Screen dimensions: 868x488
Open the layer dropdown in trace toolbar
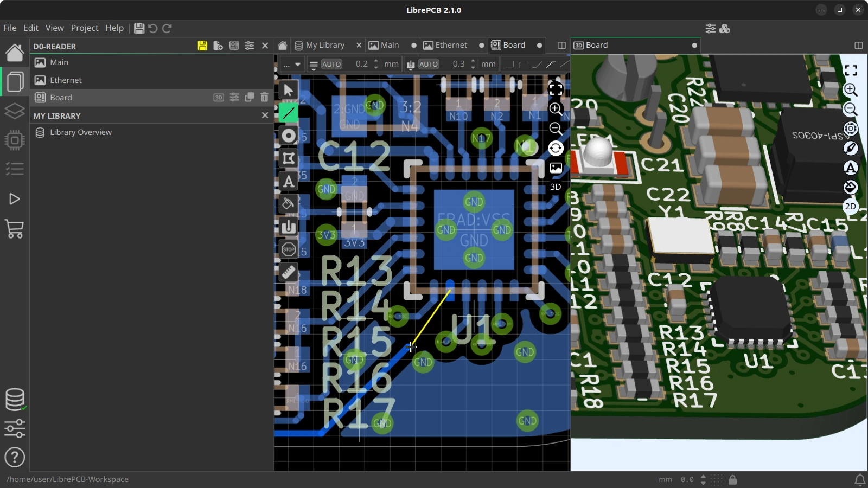pos(292,65)
